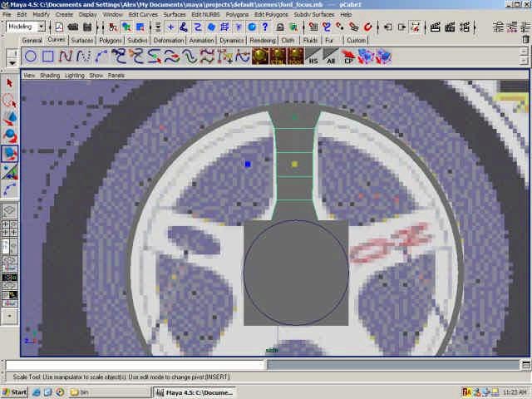Open the Modeling menu set dropdown
Viewport: 532px width, 399px height.
(x=25, y=27)
